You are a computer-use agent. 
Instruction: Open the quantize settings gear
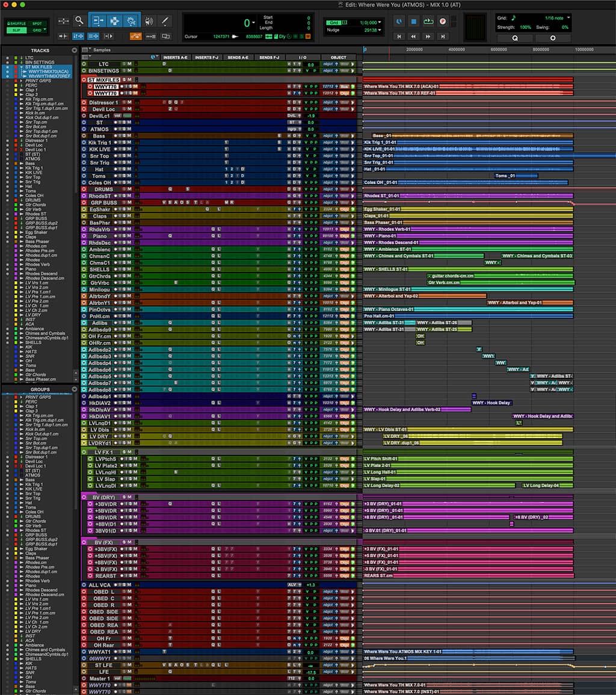coord(553,38)
